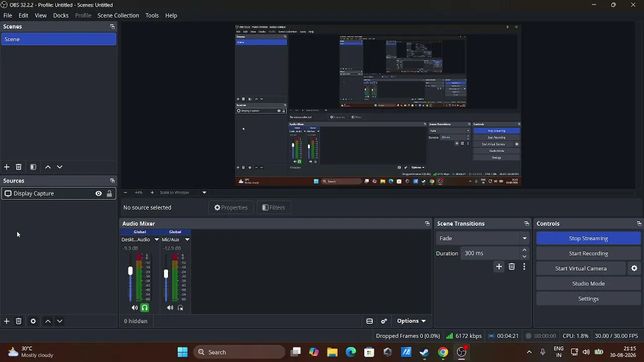
Task: Remove selected source trash icon
Action: pos(19,321)
